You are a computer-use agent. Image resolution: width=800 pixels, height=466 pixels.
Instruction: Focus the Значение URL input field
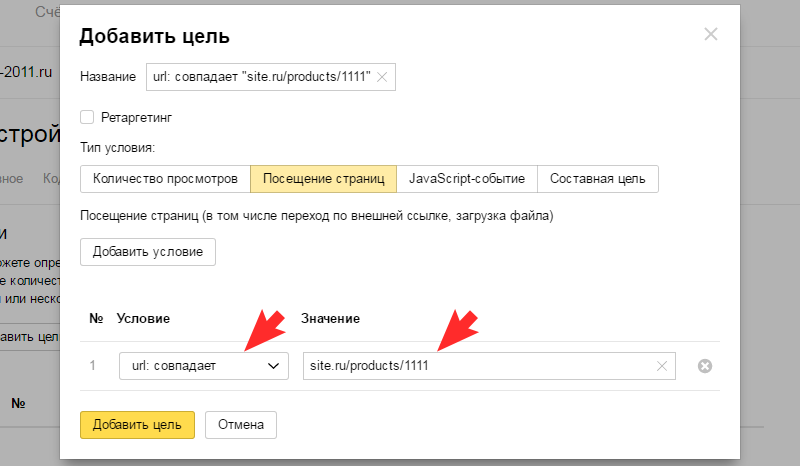(x=480, y=366)
